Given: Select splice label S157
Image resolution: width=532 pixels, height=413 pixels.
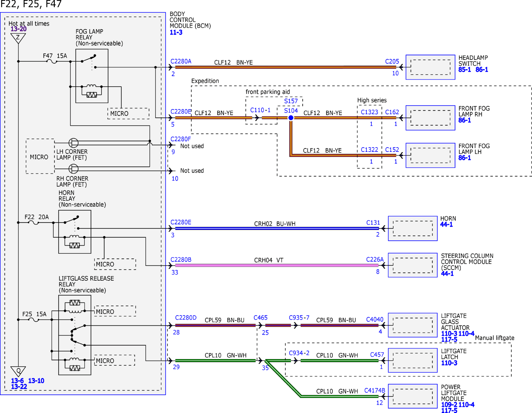Looking at the screenshot, I should [291, 101].
